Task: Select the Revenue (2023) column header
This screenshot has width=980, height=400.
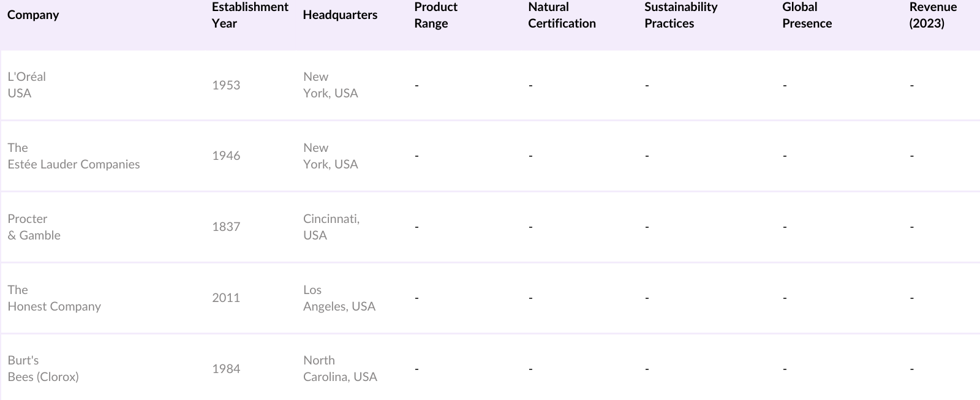Action: pyautogui.click(x=932, y=15)
